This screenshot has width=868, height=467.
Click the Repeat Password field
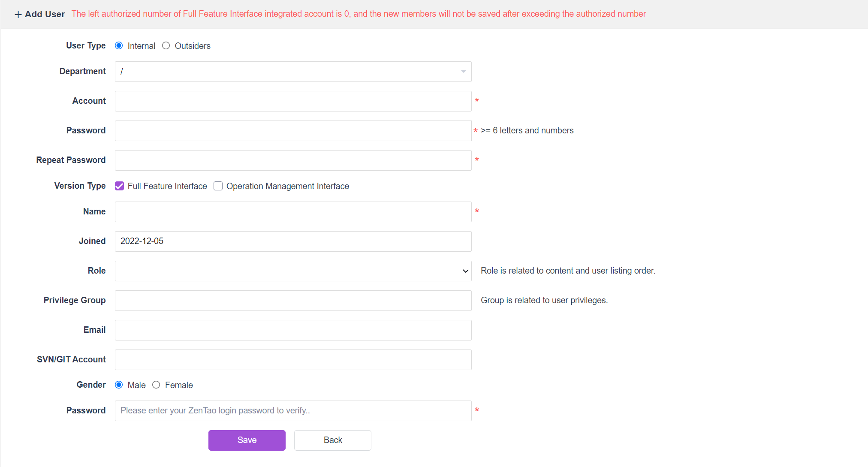pyautogui.click(x=293, y=160)
